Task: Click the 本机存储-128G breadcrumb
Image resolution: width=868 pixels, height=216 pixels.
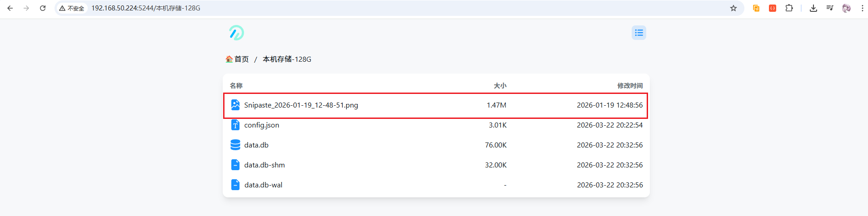Action: pyautogui.click(x=287, y=59)
